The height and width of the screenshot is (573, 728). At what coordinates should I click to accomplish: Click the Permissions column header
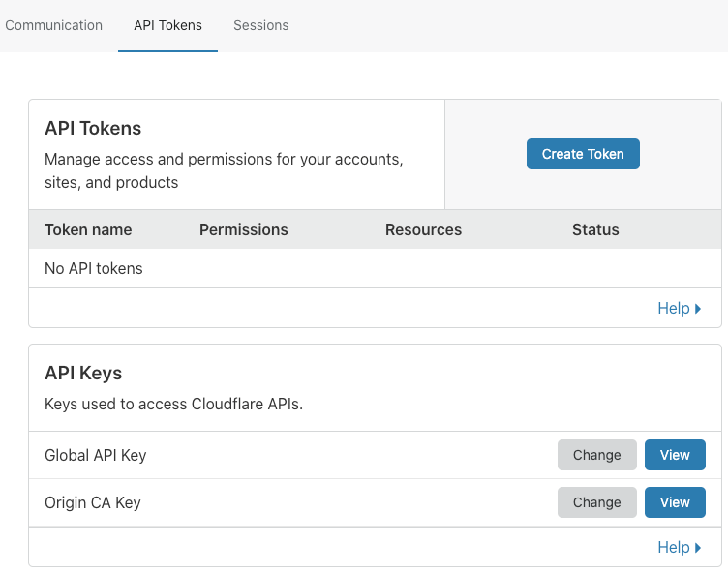click(x=243, y=229)
